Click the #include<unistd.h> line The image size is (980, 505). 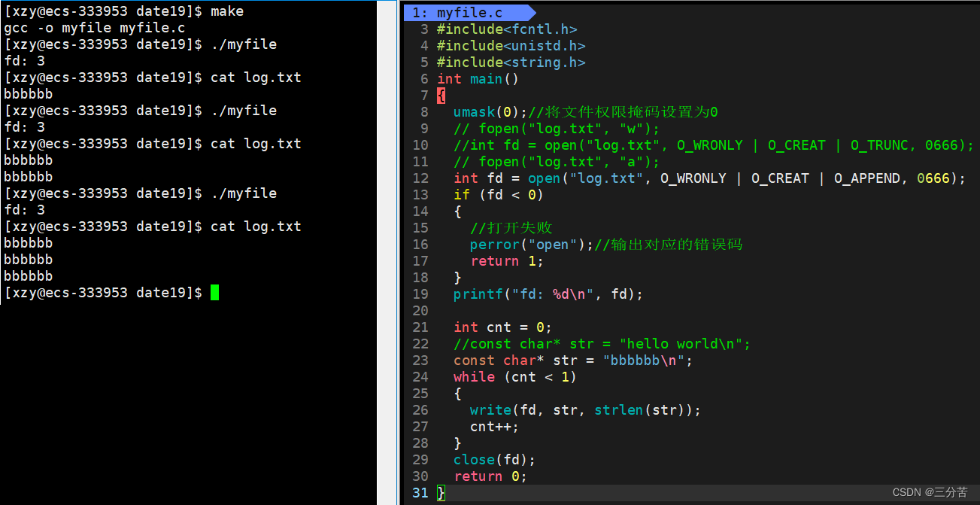tap(511, 46)
